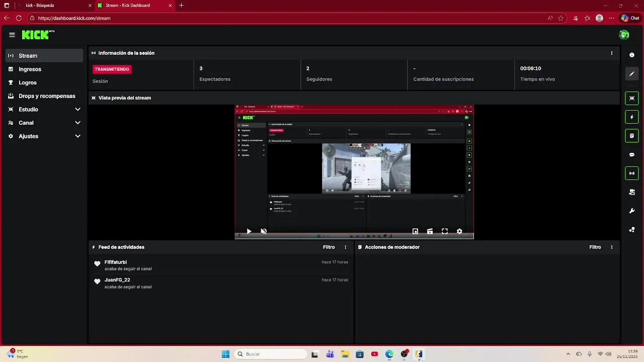Open the Stream section in sidebar
644x362 pixels.
[44, 56]
